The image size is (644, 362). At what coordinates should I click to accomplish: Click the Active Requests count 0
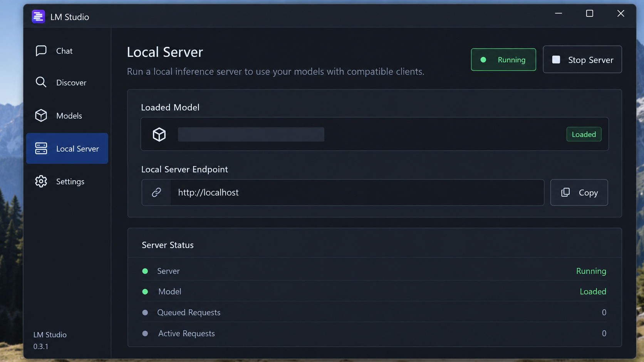point(604,334)
